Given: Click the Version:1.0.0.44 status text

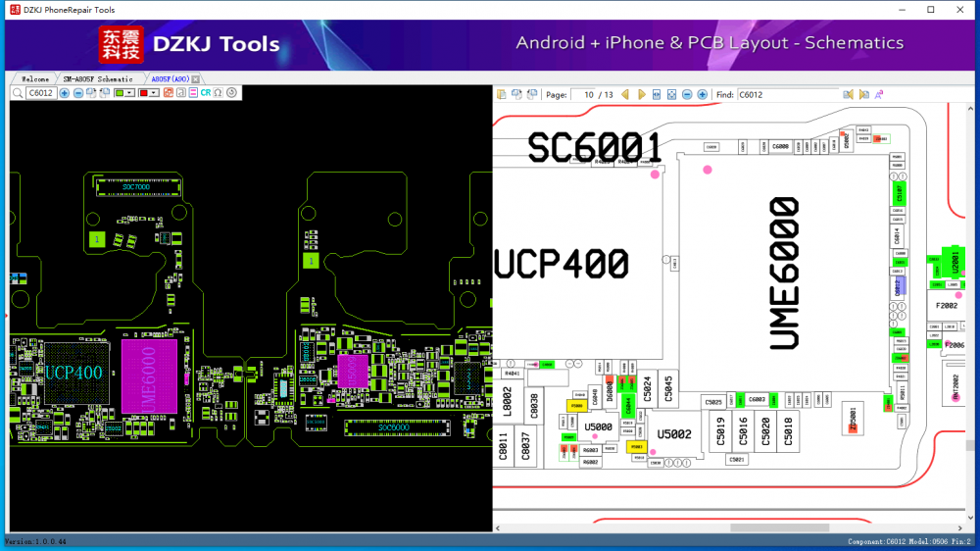Looking at the screenshot, I should tap(35, 541).
